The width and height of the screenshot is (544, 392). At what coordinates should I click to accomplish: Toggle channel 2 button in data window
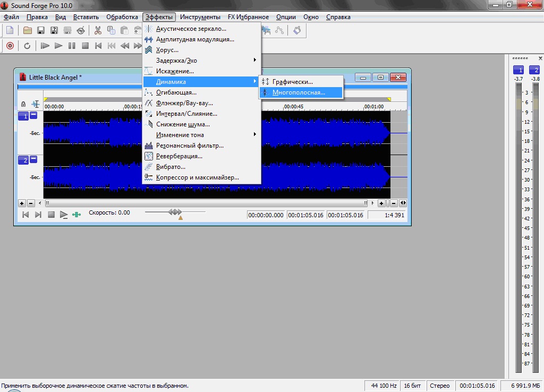coord(23,160)
